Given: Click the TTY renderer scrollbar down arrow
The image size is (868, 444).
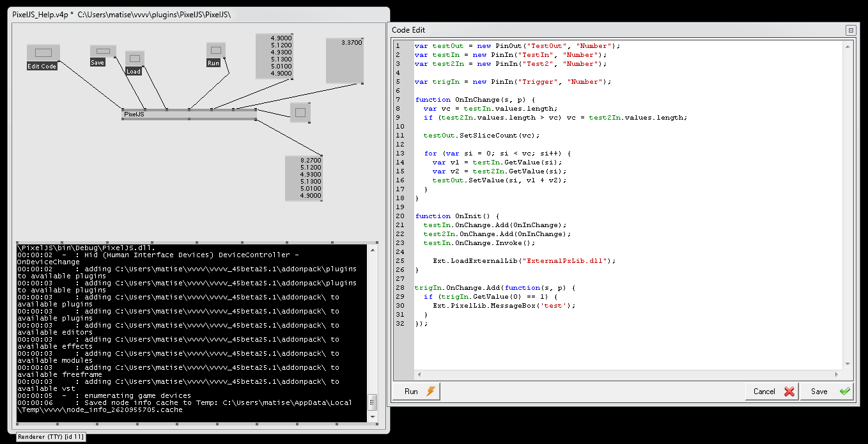Looking at the screenshot, I should (372, 416).
